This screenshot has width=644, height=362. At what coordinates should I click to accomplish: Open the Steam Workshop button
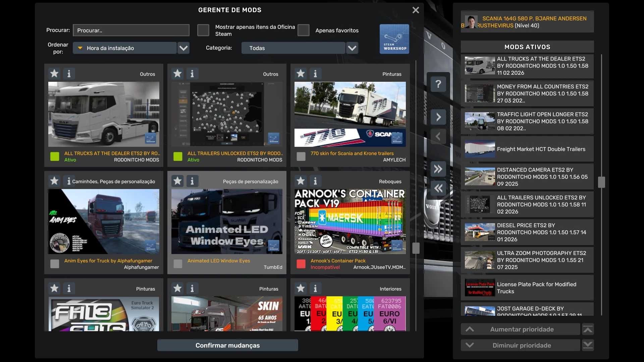pos(394,39)
